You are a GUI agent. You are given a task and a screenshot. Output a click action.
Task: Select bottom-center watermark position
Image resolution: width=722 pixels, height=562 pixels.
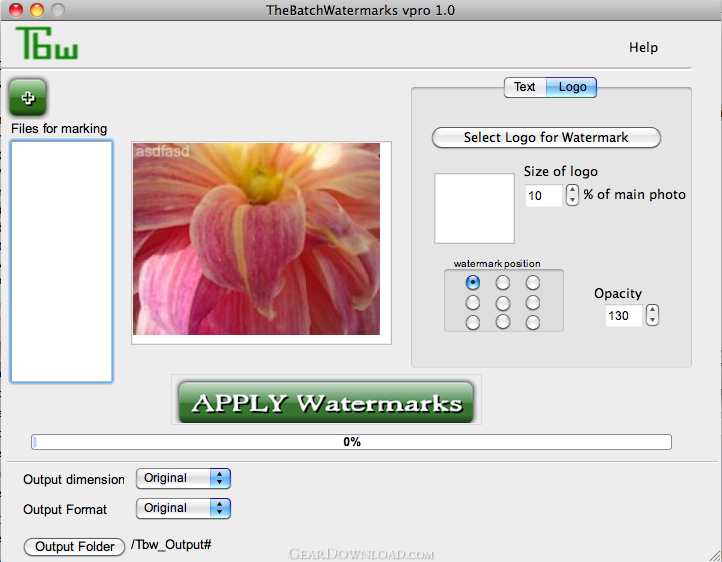pyautogui.click(x=502, y=322)
